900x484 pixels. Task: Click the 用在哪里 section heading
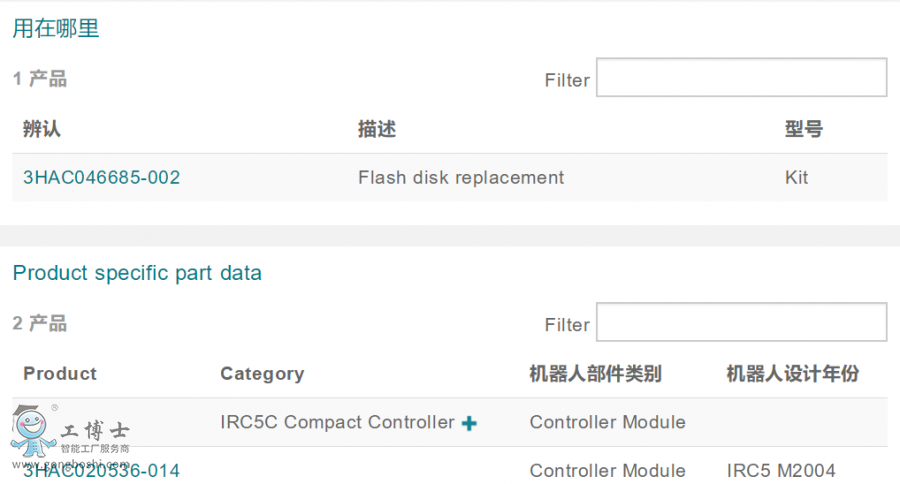coord(56,29)
